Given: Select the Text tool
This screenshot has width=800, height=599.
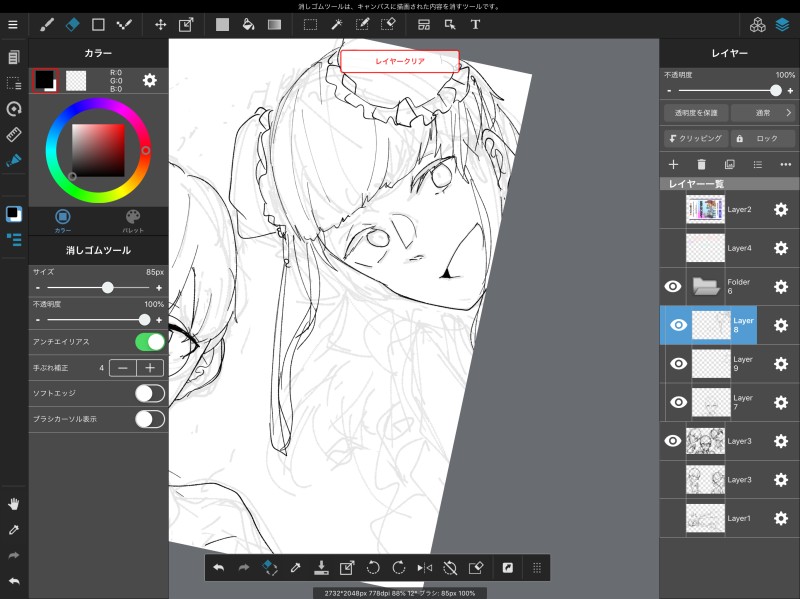Looking at the screenshot, I should point(476,24).
